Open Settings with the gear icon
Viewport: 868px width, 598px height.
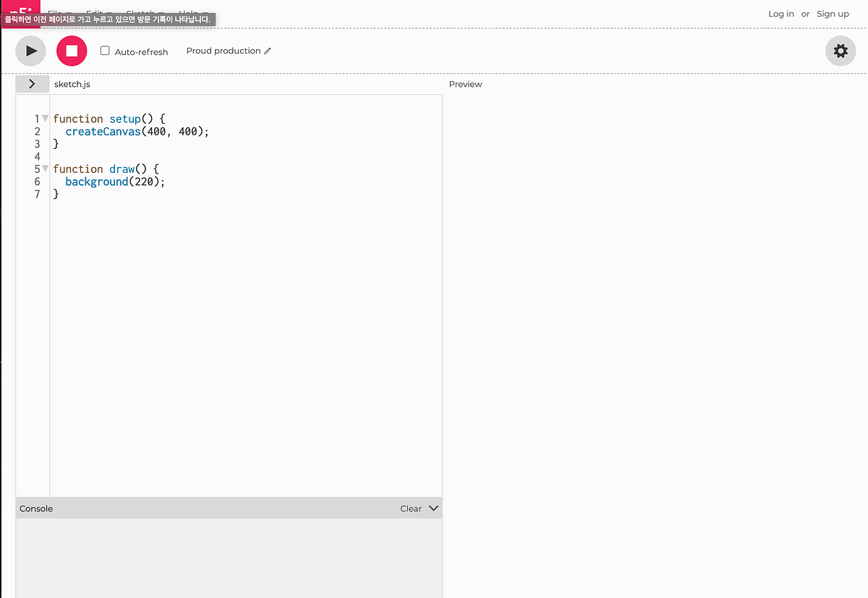click(x=841, y=51)
